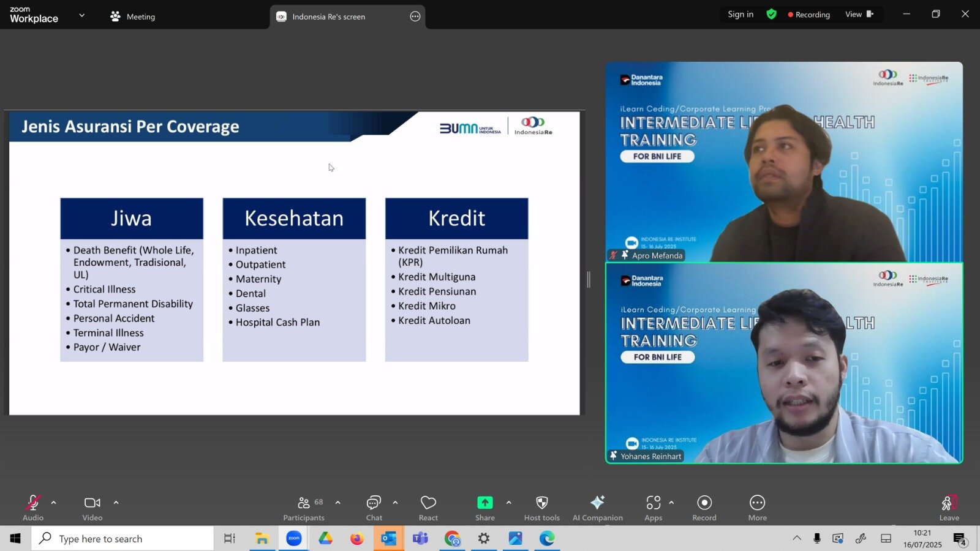The image size is (980, 551).
Task: Launch AI Companion
Action: pos(597,508)
